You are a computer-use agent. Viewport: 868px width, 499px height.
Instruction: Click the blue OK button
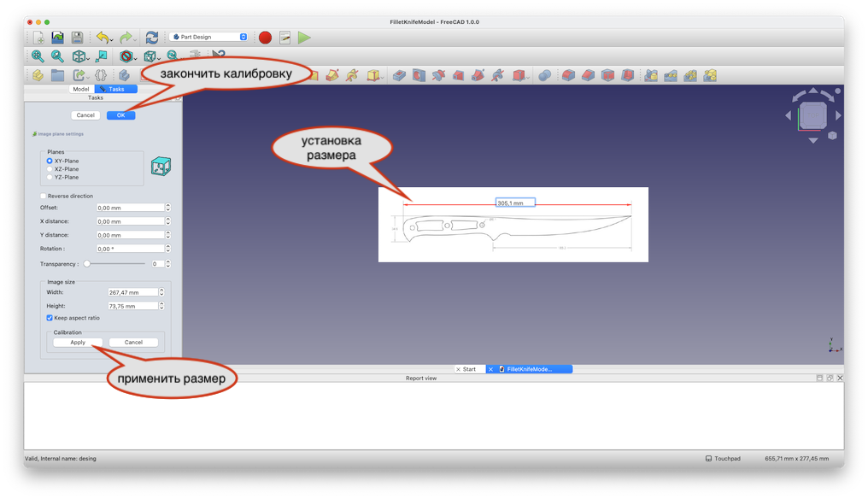pos(120,115)
